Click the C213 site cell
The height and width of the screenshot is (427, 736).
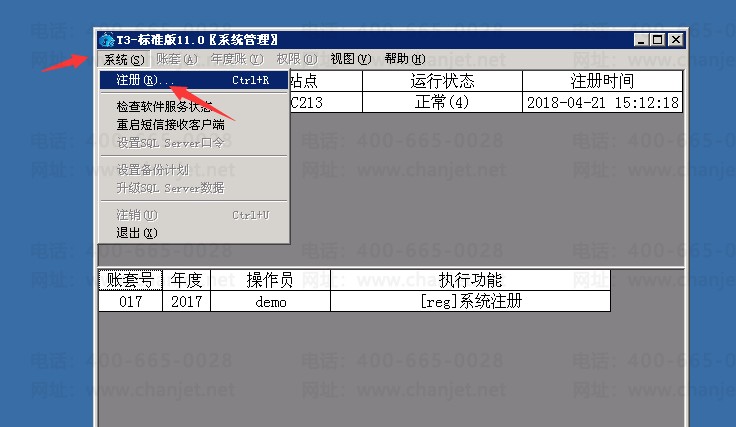[x=326, y=102]
